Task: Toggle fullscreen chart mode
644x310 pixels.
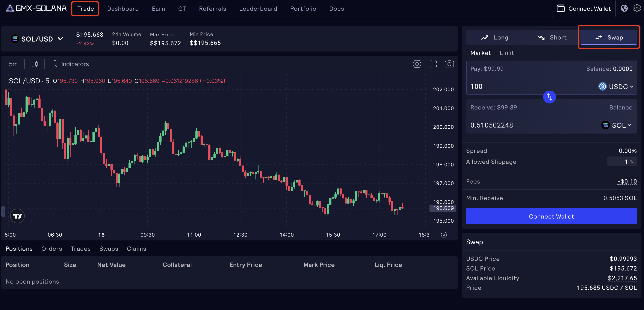Action: pos(433,64)
